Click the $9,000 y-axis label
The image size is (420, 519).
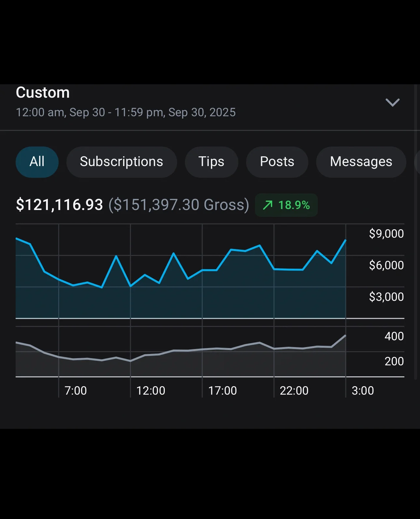pos(386,234)
